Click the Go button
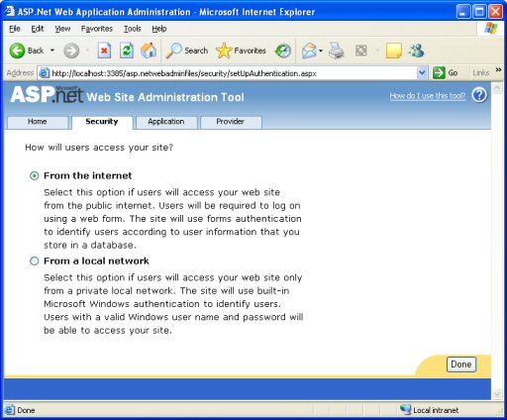This screenshot has width=507, height=420. pos(446,73)
